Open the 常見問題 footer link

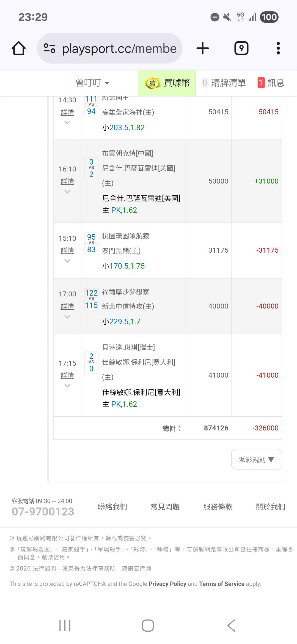click(165, 507)
